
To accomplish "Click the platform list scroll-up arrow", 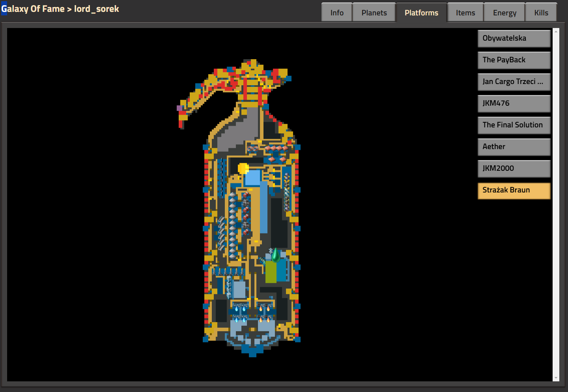I will coord(556,31).
